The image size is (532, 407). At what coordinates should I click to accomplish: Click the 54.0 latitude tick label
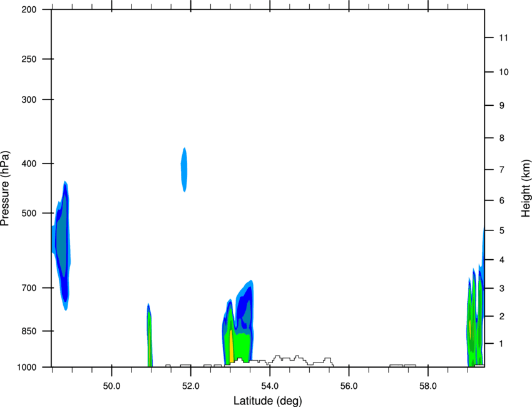pos(270,386)
